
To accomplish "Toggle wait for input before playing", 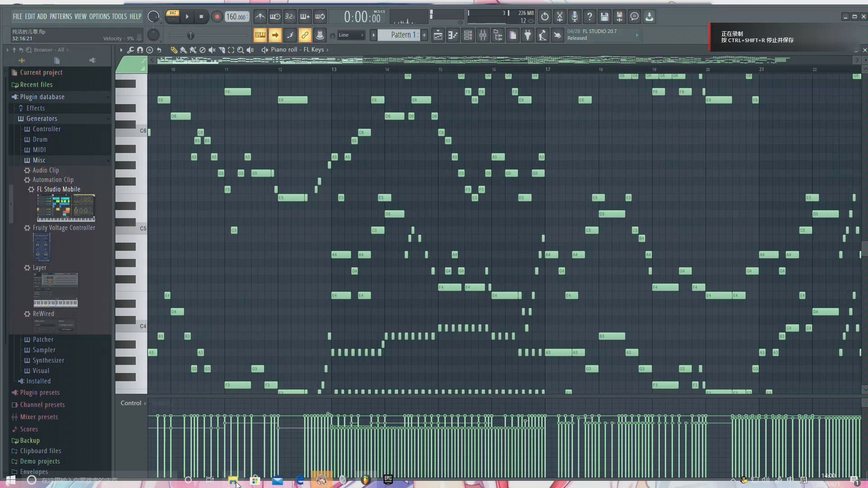I will 275,17.
